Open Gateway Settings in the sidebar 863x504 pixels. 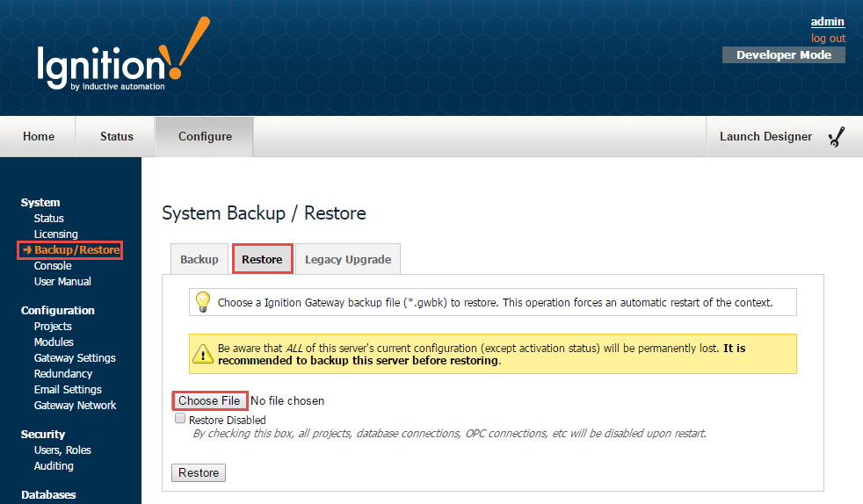coord(75,357)
